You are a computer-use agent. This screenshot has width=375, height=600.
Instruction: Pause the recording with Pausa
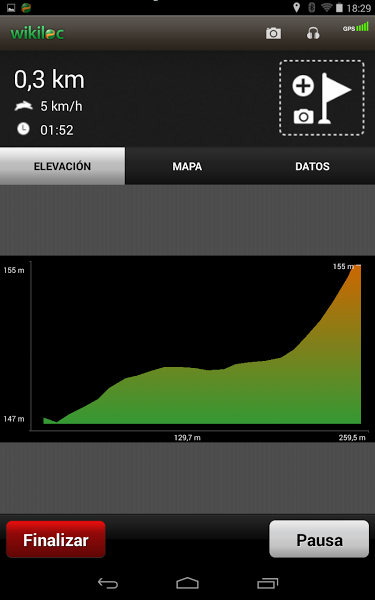coord(319,539)
